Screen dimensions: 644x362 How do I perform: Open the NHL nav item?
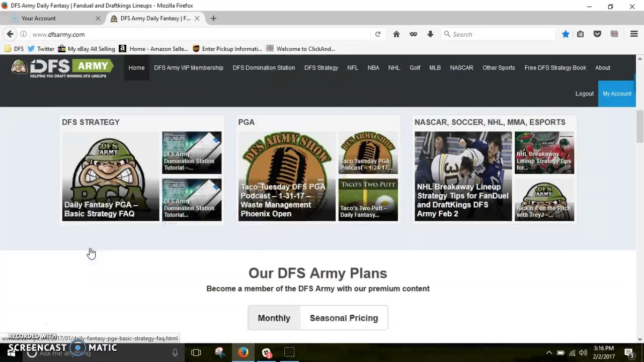394,68
